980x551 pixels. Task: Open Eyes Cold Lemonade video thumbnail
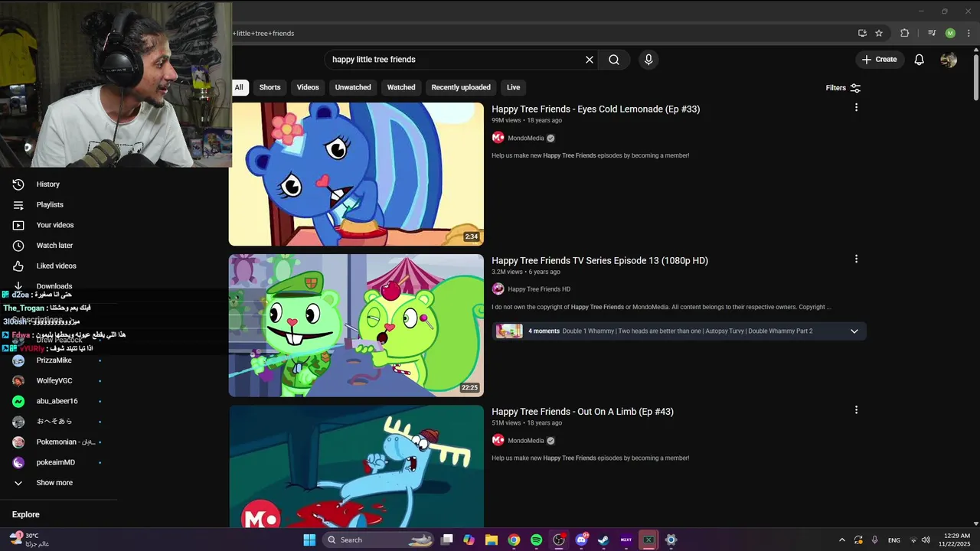coord(356,174)
